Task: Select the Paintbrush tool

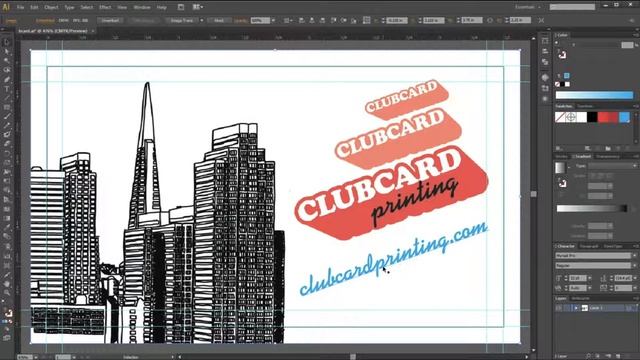Action: [7, 117]
